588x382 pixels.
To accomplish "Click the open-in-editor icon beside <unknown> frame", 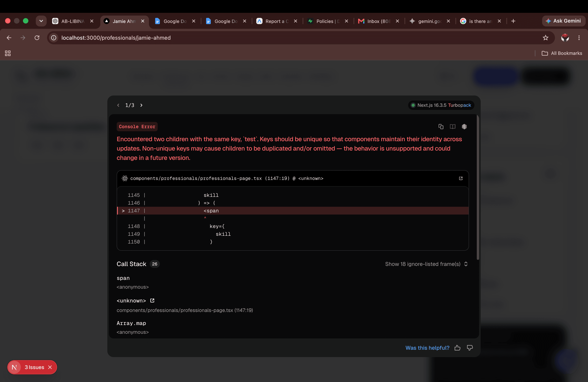I will (152, 301).
